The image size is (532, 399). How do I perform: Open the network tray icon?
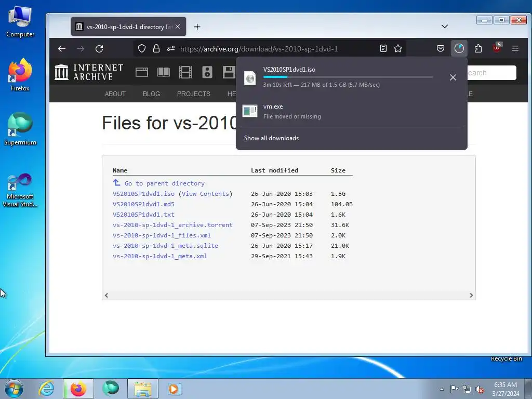(467, 389)
